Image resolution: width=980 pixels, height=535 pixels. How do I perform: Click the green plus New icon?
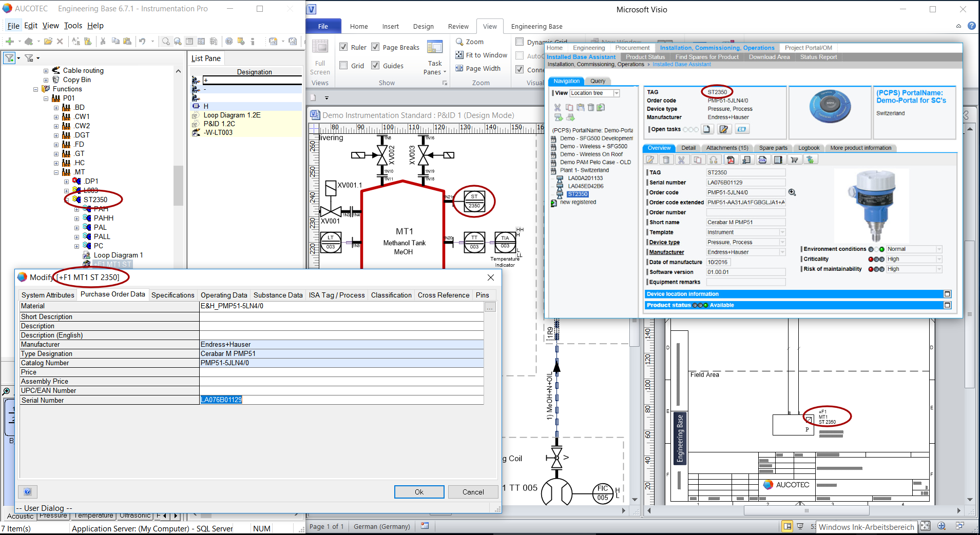pos(10,42)
